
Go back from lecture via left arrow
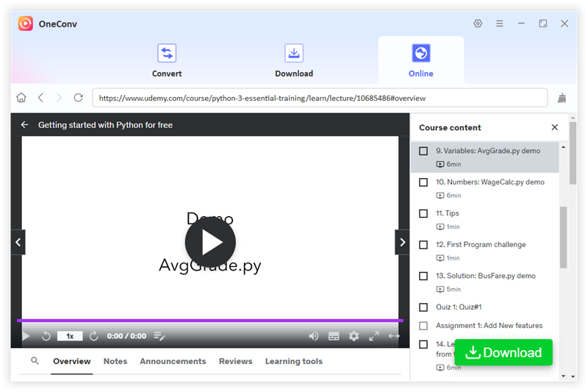(x=25, y=124)
